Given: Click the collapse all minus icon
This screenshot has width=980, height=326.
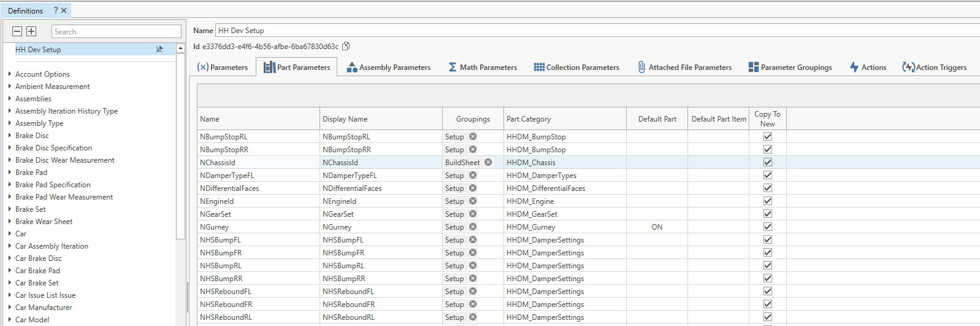Looking at the screenshot, I should (x=17, y=31).
